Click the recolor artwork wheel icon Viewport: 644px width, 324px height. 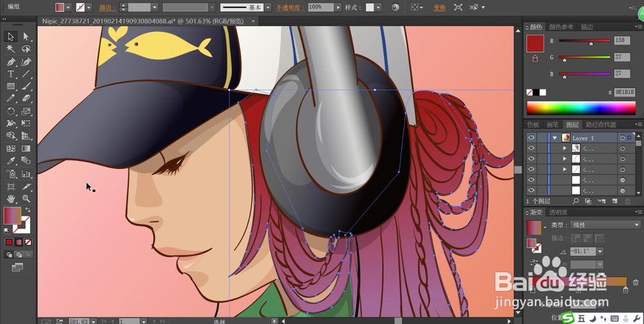pos(395,7)
